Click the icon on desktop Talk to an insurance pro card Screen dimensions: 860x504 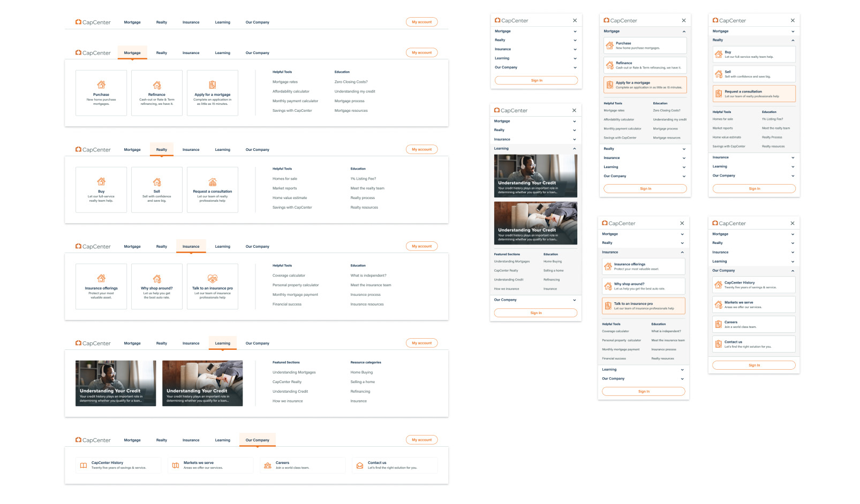pos(213,278)
